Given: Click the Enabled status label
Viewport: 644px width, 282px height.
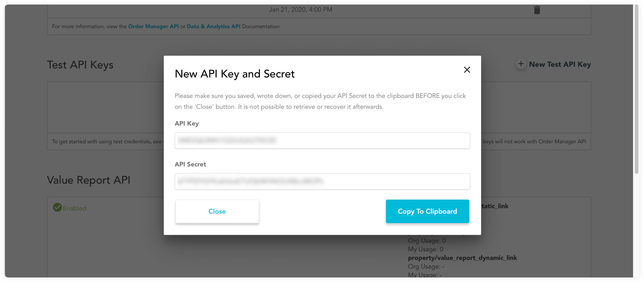Looking at the screenshot, I should tap(73, 208).
